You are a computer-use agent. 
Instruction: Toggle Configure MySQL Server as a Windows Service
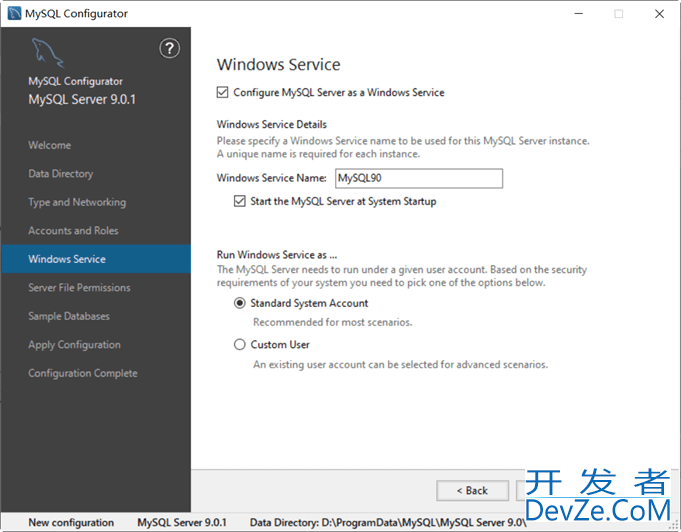[x=222, y=93]
